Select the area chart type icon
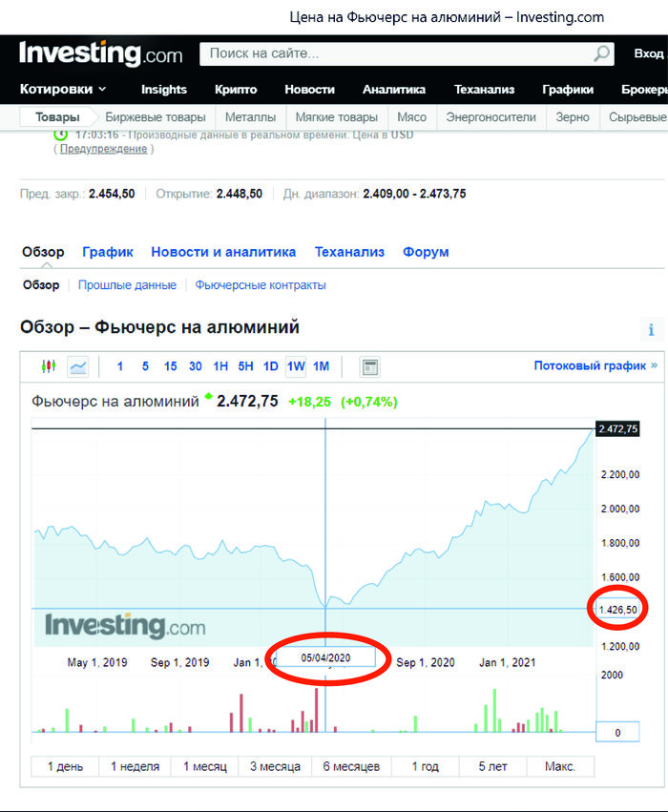This screenshot has width=668, height=812. tap(78, 366)
